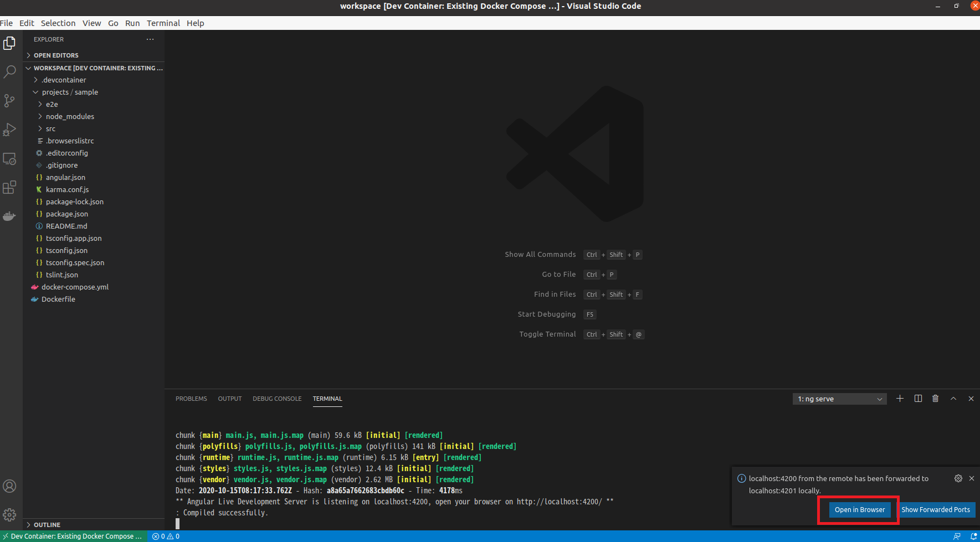Open the Accounts icon in activity bar
The width and height of the screenshot is (980, 542).
pos(9,486)
